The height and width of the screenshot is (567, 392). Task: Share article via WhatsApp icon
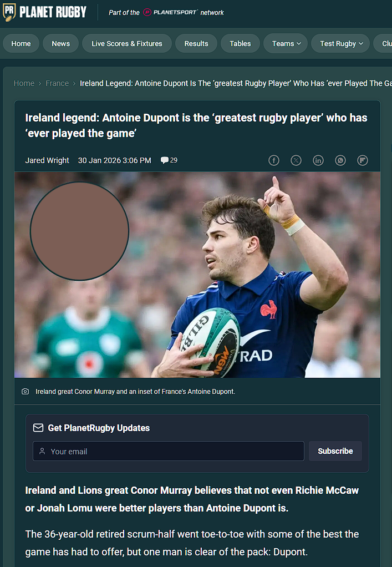point(340,160)
